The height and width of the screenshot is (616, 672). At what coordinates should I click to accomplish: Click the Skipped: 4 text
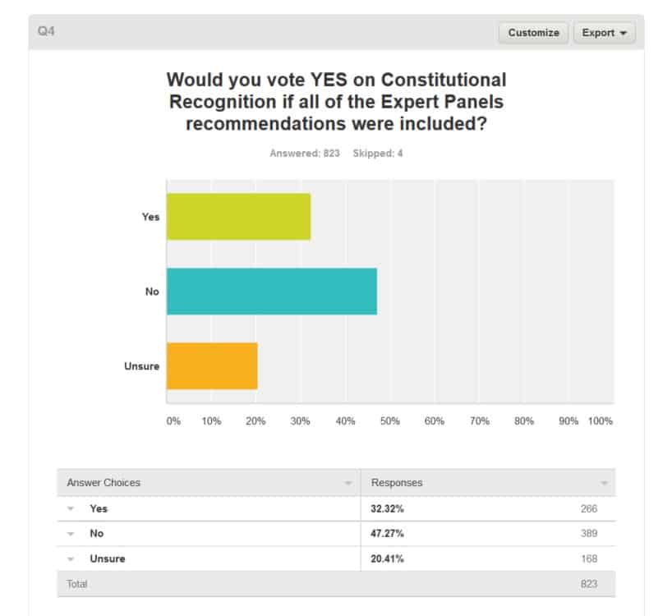(378, 154)
